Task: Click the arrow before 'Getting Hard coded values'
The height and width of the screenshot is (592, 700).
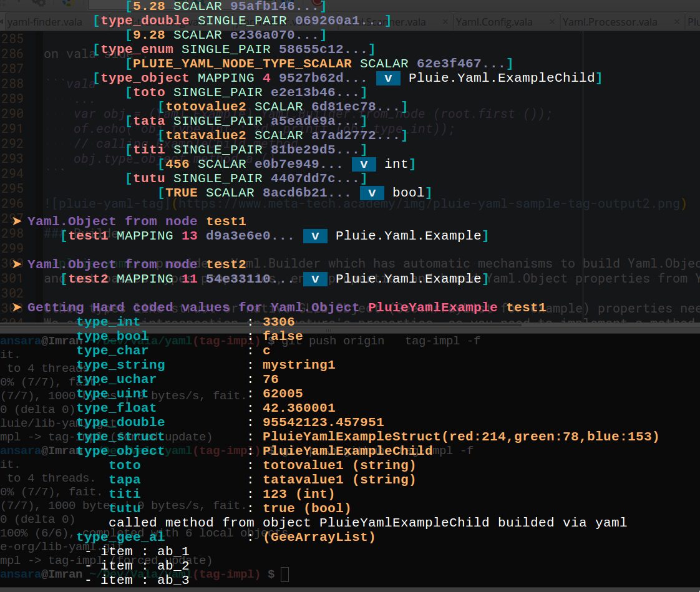Action: tap(17, 307)
